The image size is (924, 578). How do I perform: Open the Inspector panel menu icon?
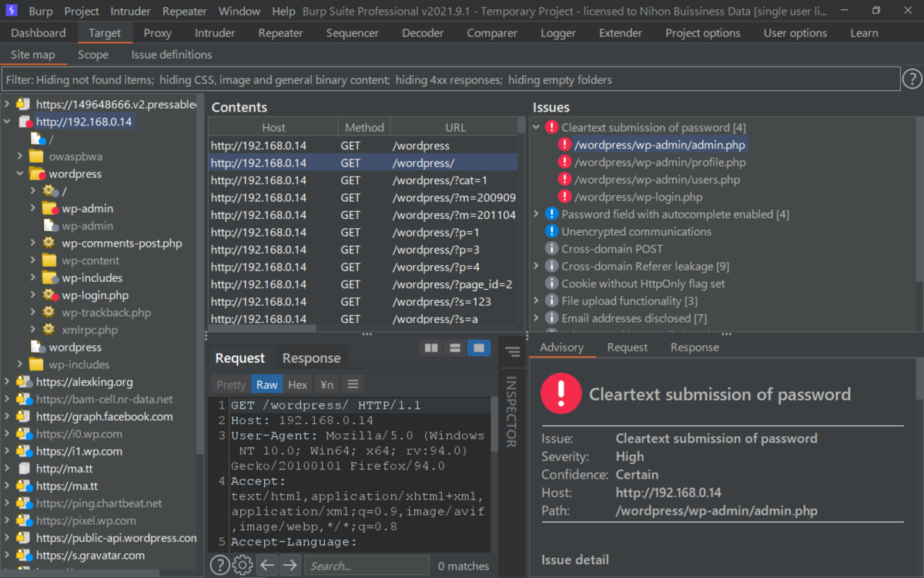click(512, 353)
